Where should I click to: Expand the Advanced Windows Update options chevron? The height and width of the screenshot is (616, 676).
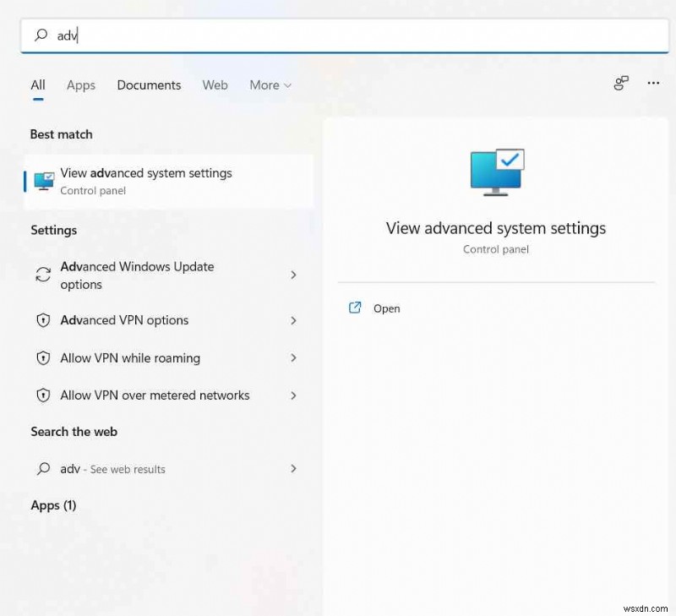293,275
